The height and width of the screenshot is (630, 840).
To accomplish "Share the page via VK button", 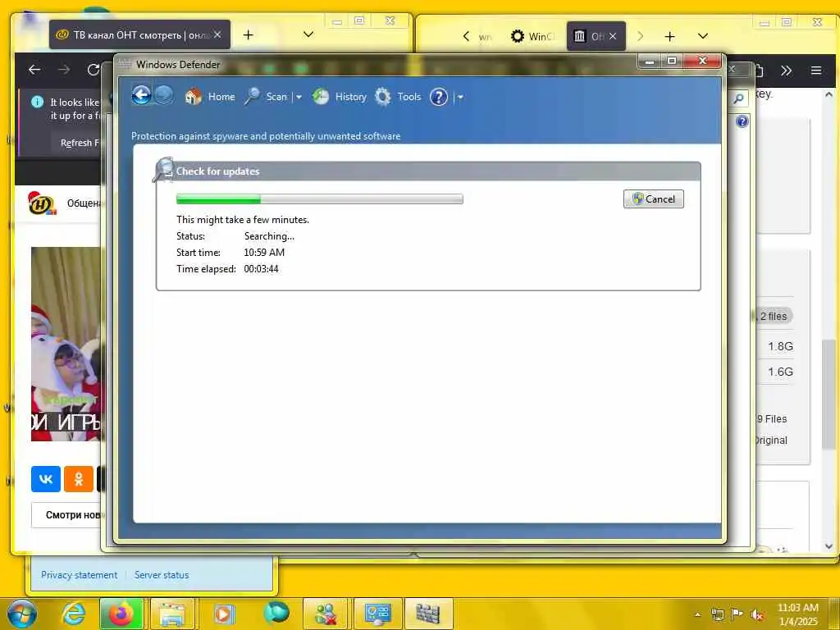I will 46,479.
